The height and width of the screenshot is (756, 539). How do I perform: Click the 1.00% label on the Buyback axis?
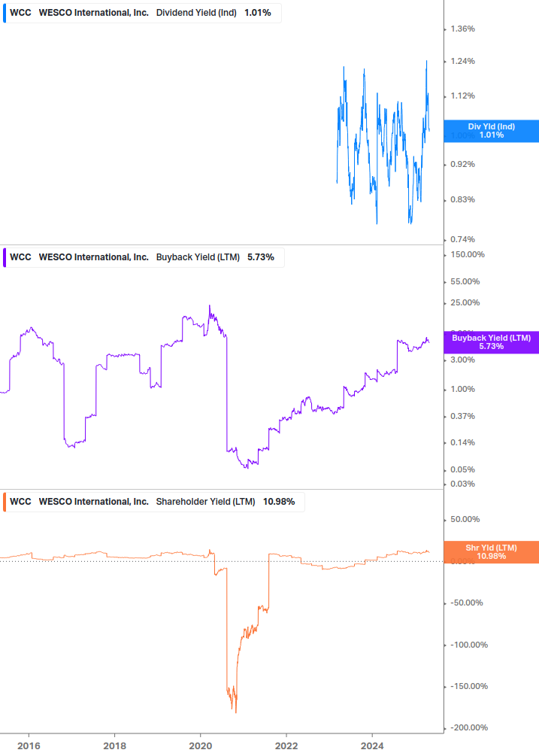462,389
